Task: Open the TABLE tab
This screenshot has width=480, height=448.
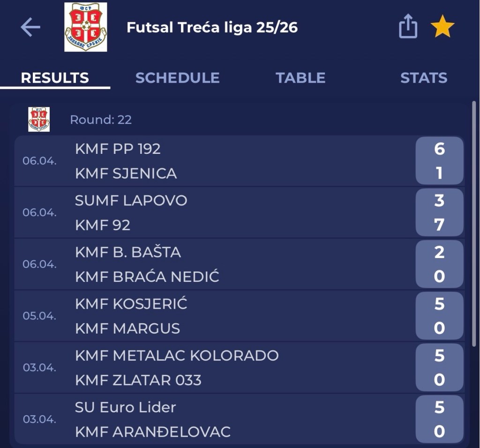Action: (300, 78)
